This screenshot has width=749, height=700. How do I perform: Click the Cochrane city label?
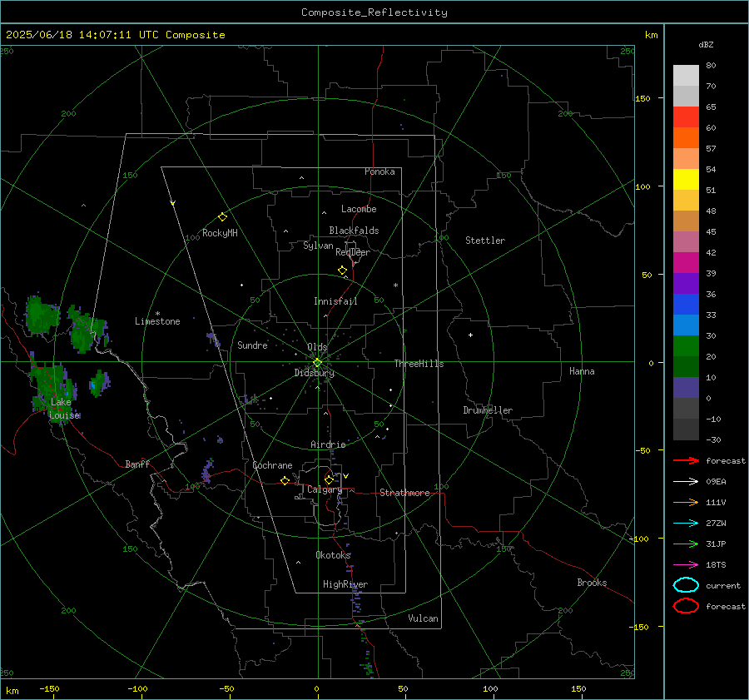[x=272, y=465]
